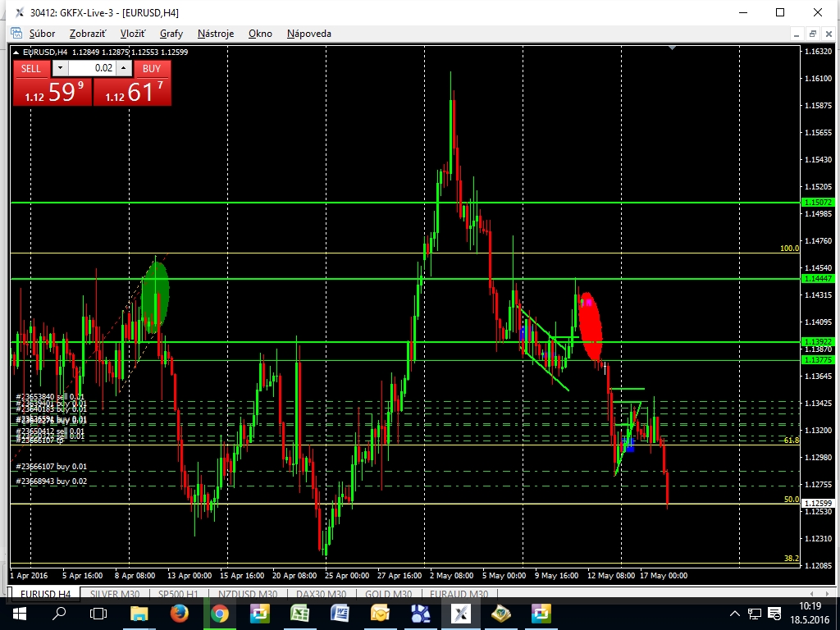Click the chart shift marker triangle at top
The height and width of the screenshot is (630, 840).
(x=673, y=48)
